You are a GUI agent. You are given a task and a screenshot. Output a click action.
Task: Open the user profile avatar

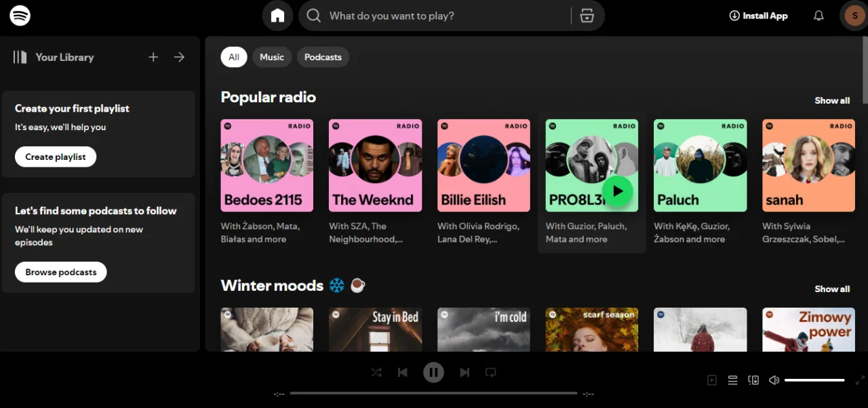tap(854, 16)
